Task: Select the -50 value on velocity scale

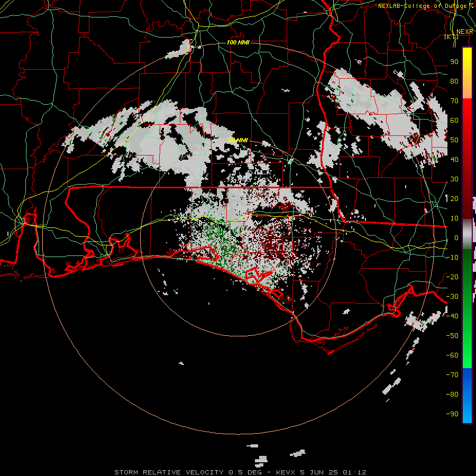Action: (452, 335)
